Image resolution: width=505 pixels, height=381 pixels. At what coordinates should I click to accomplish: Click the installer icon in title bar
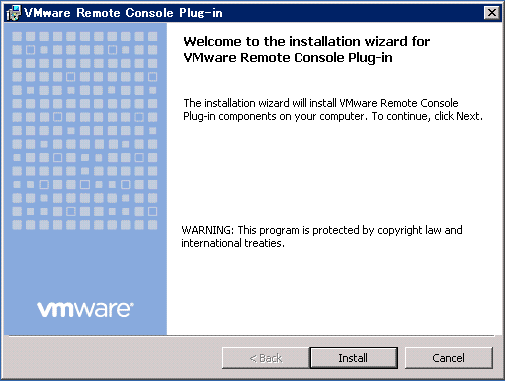[x=13, y=13]
